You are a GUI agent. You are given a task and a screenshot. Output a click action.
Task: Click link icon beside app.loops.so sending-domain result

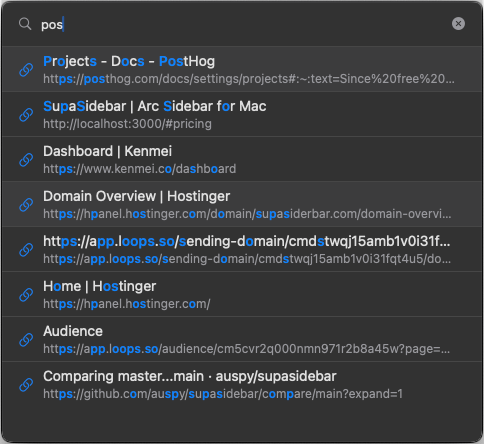click(x=26, y=250)
